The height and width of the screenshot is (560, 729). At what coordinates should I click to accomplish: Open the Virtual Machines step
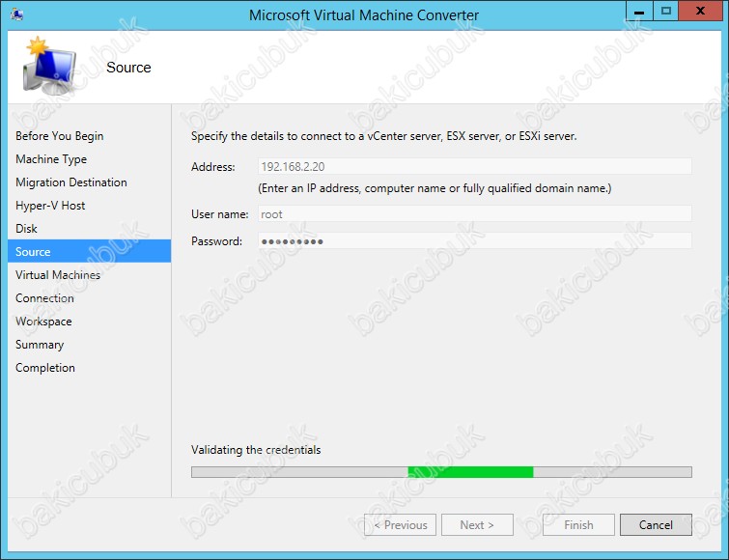pyautogui.click(x=58, y=274)
